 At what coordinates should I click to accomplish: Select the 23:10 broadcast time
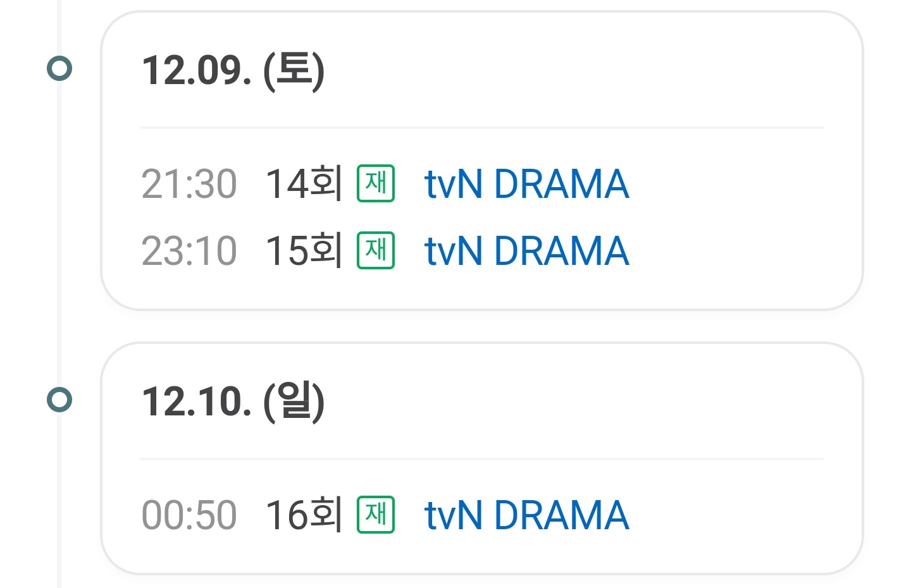pos(189,251)
